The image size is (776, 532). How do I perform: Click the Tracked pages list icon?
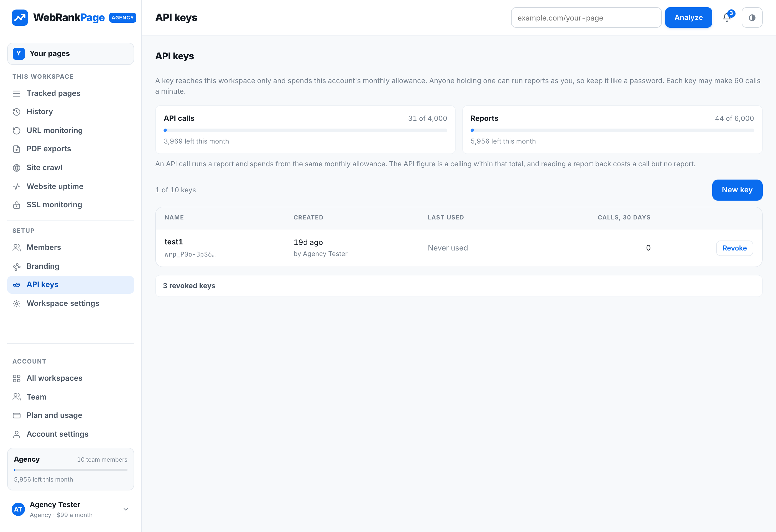tap(17, 93)
